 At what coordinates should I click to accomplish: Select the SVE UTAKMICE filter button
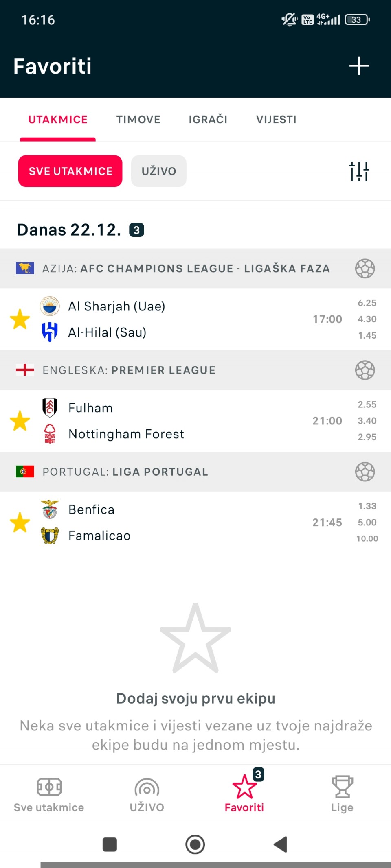pyautogui.click(x=70, y=171)
